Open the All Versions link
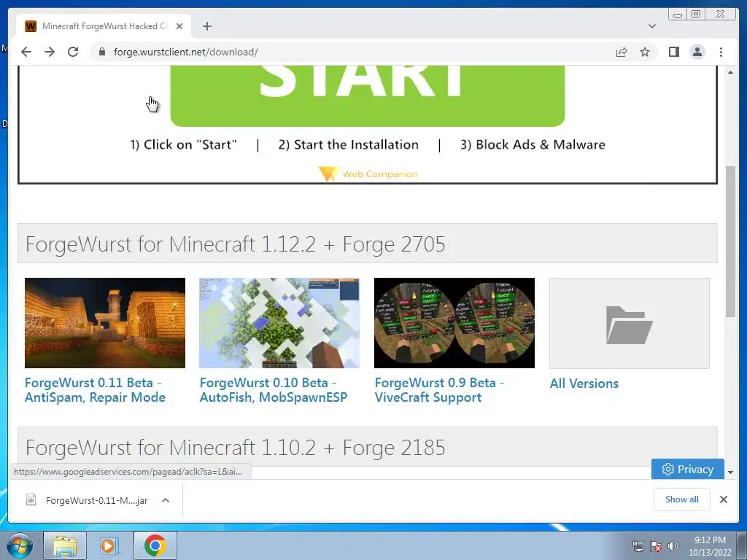This screenshot has height=560, width=747. point(584,384)
